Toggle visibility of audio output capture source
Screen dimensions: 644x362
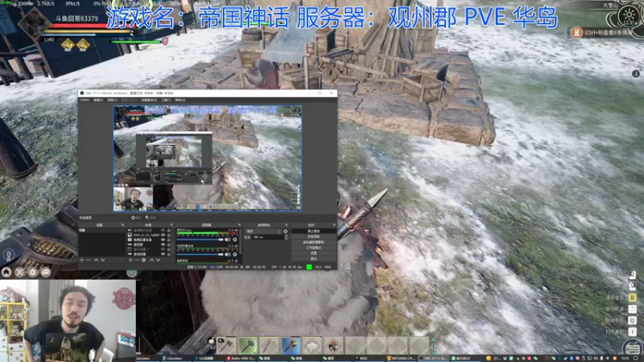tap(163, 230)
